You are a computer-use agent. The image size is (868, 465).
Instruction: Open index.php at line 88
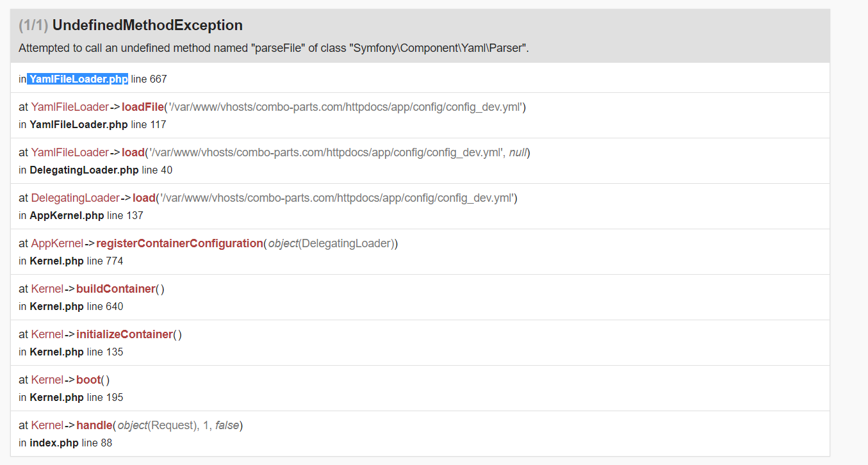(x=54, y=443)
